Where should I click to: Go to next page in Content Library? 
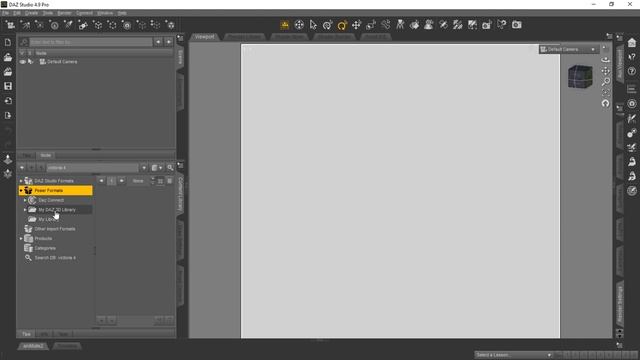click(121, 181)
